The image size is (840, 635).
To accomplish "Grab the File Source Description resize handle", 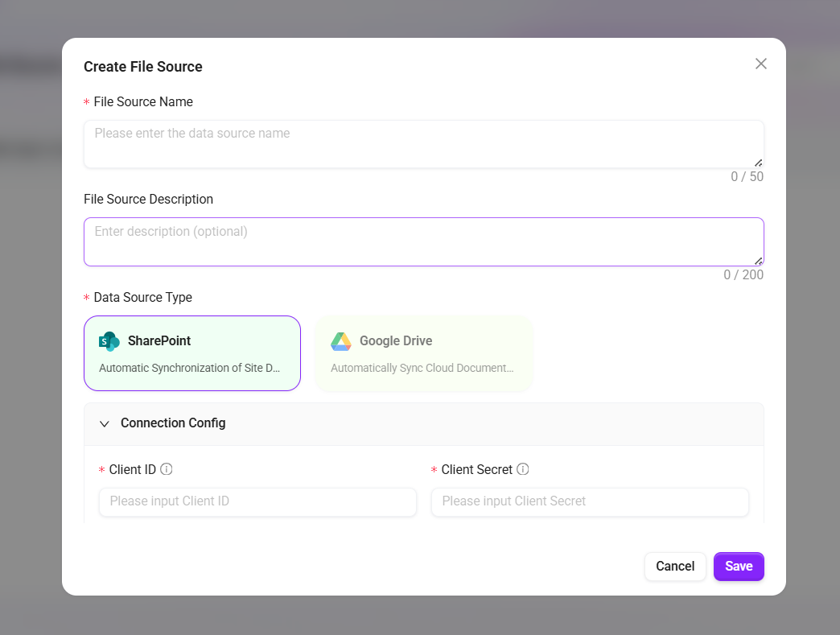I will [x=759, y=261].
